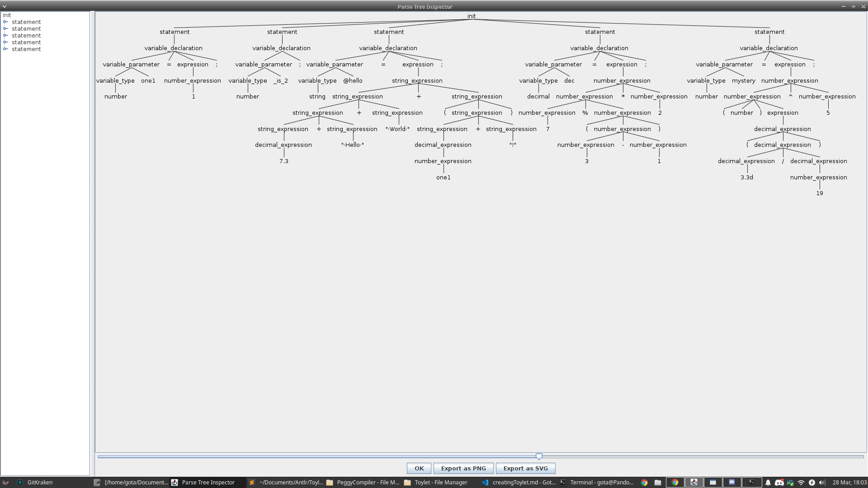Click the leftmost statement node in diagram
This screenshot has height=488, width=868.
175,32
